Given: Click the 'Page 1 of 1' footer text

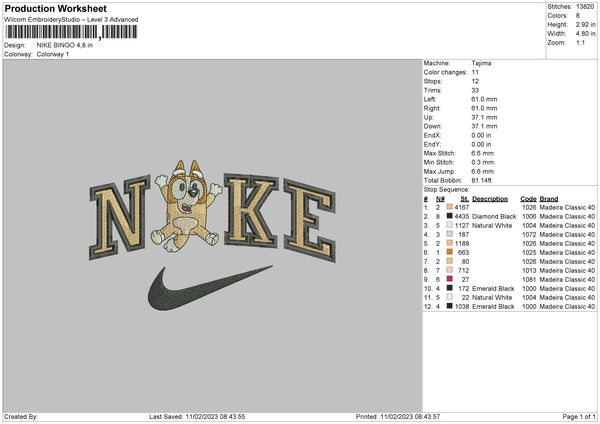Looking at the screenshot, I should pyautogui.click(x=579, y=417).
